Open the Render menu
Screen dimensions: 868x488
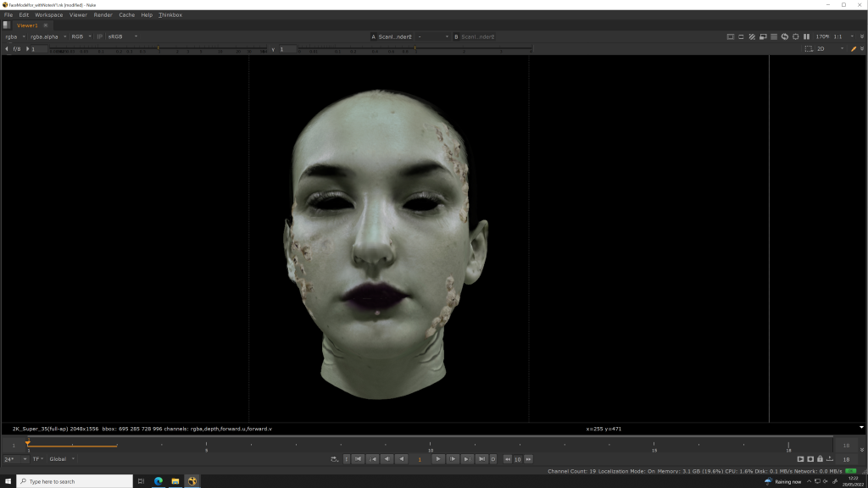coord(103,15)
